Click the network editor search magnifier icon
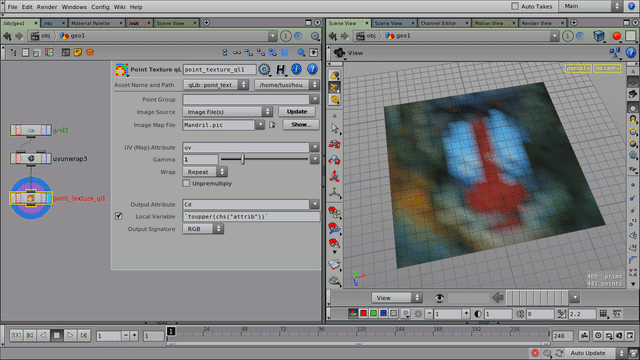Image resolution: width=640 pixels, height=360 pixels. coord(301,52)
